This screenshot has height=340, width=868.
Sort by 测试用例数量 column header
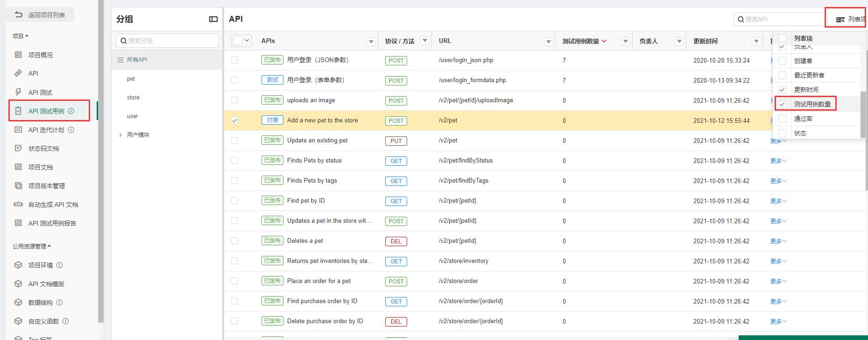click(584, 41)
